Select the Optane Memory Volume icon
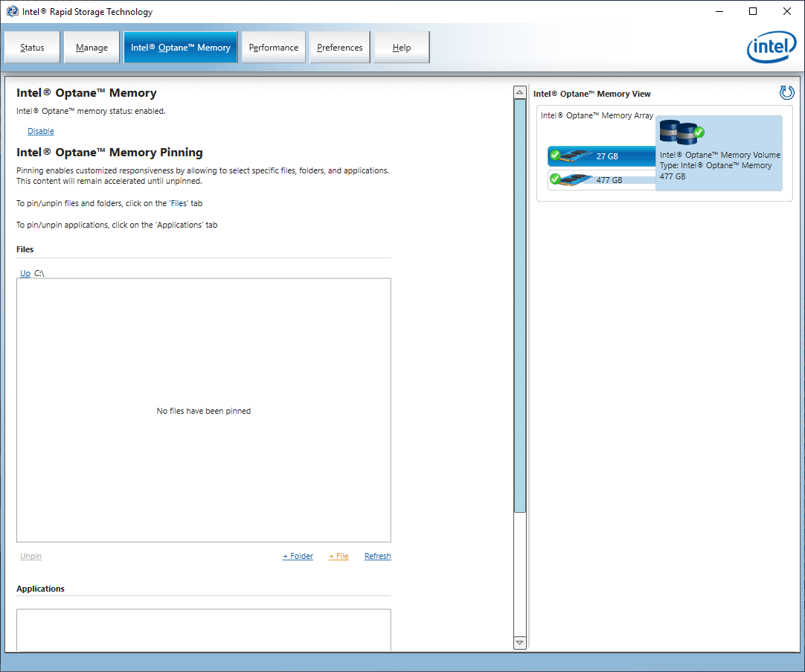 [x=681, y=132]
